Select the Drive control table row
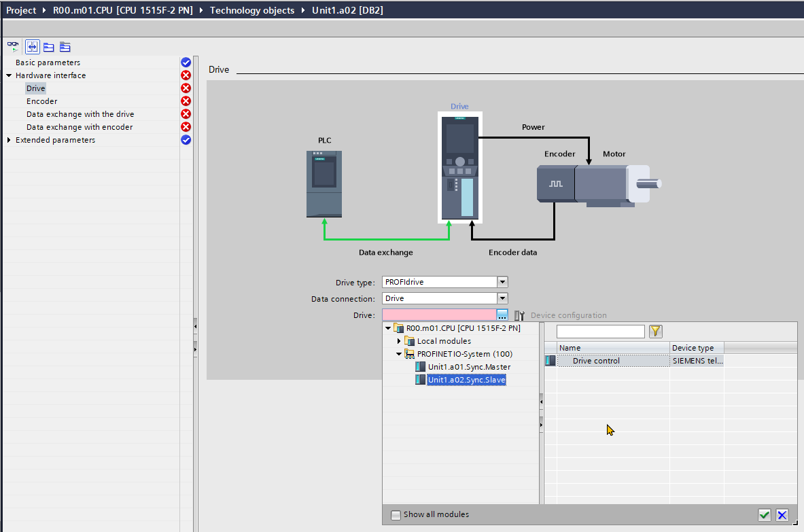Viewport: 804px width, 532px height. (x=634, y=361)
